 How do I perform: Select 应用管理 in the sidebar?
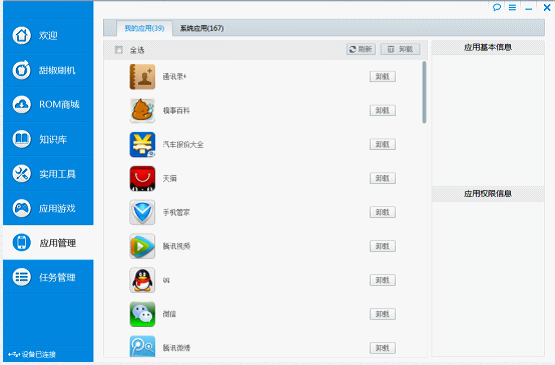pos(48,243)
